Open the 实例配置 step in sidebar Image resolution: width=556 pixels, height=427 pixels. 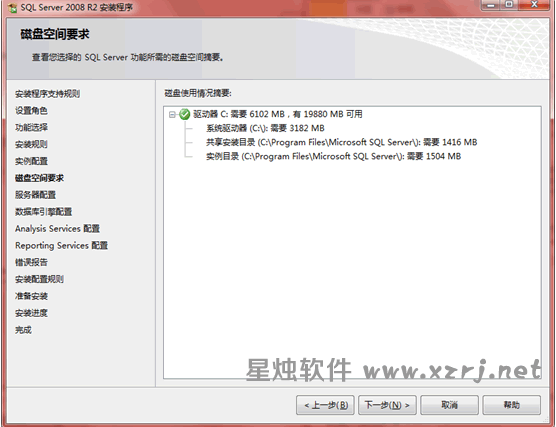click(31, 161)
